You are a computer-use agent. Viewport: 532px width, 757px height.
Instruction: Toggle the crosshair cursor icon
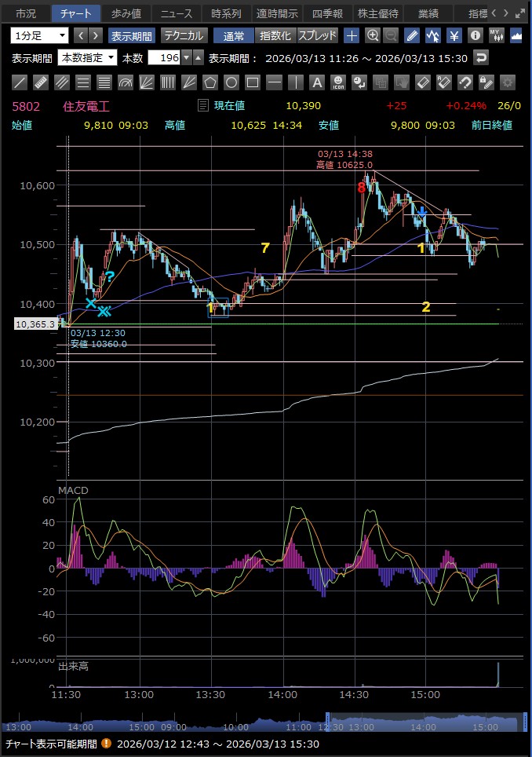(352, 35)
